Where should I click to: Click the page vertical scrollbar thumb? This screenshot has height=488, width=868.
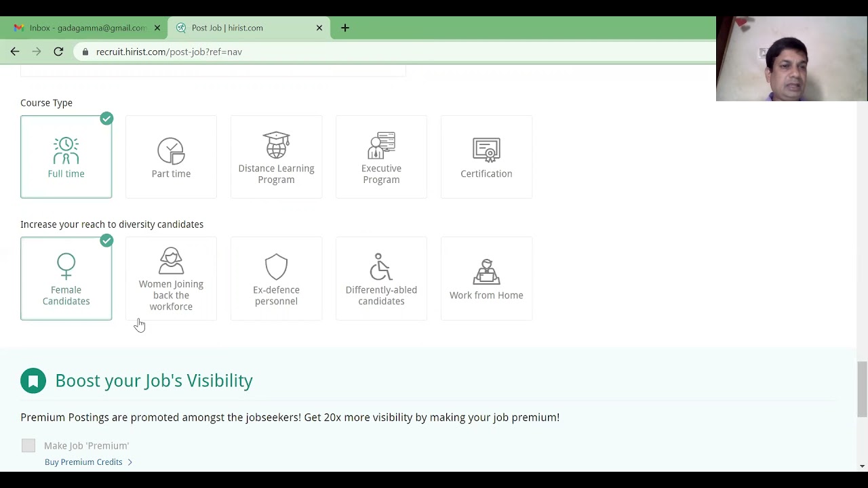point(862,389)
